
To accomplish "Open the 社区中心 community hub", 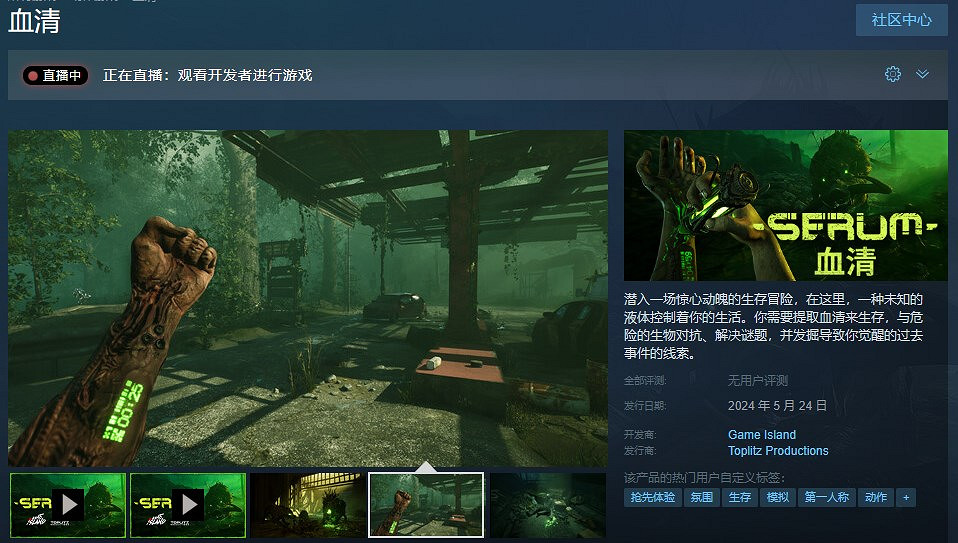I will coord(901,20).
